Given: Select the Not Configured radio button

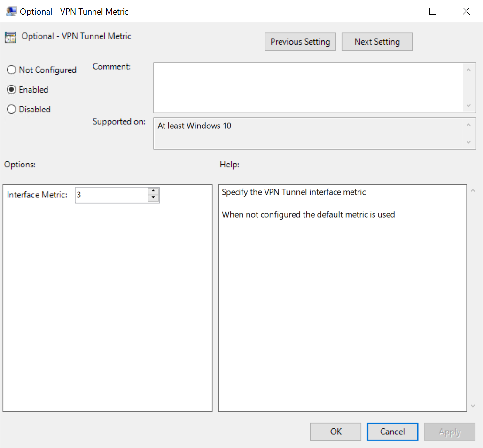Looking at the screenshot, I should click(x=11, y=70).
